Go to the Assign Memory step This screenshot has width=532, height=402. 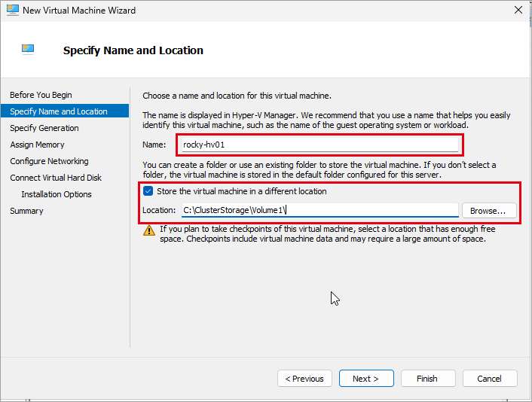[37, 145]
